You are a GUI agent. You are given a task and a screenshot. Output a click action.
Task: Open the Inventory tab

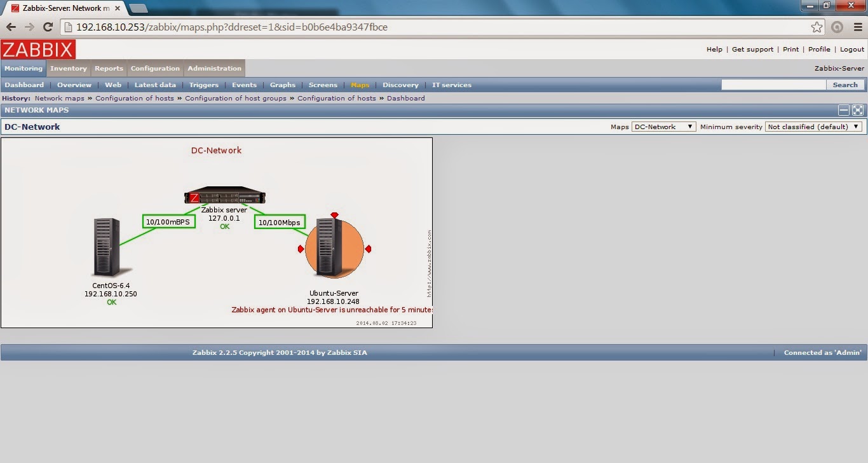(68, 69)
